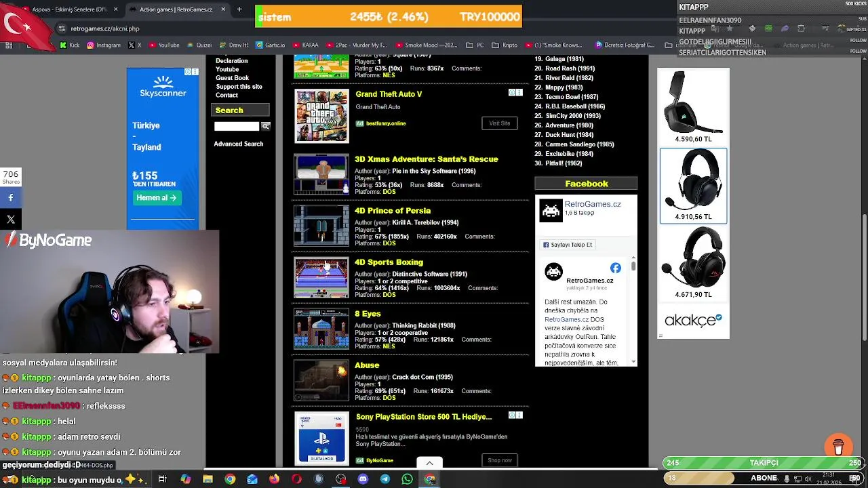Click the orange trash floating icon
The height and width of the screenshot is (488, 868).
tap(839, 447)
